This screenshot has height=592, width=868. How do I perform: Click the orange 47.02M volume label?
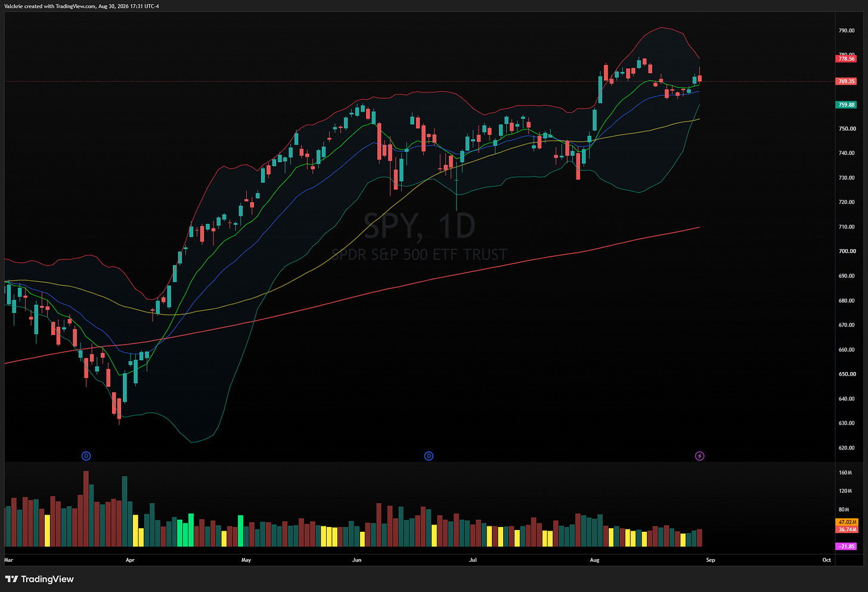pos(847,522)
